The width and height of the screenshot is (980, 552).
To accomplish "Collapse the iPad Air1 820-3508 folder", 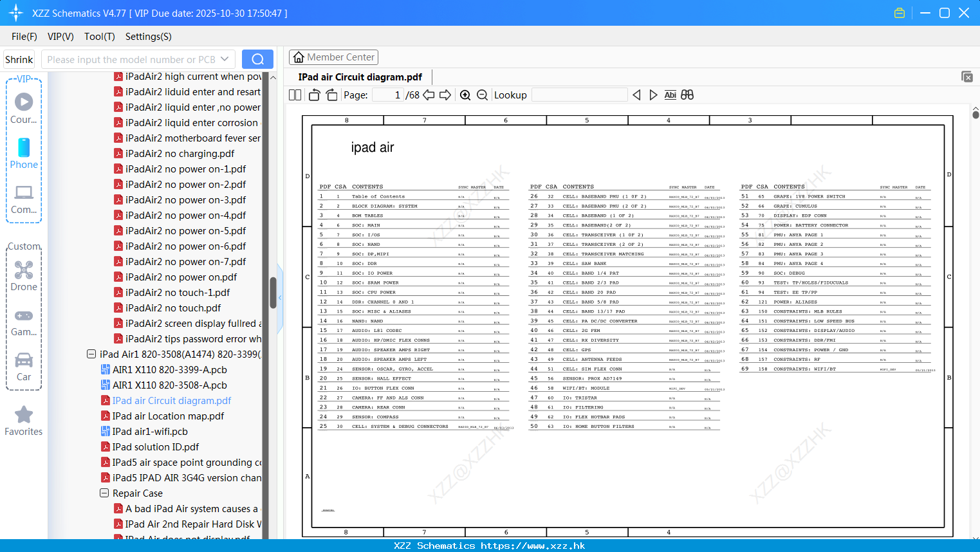I will coord(91,354).
